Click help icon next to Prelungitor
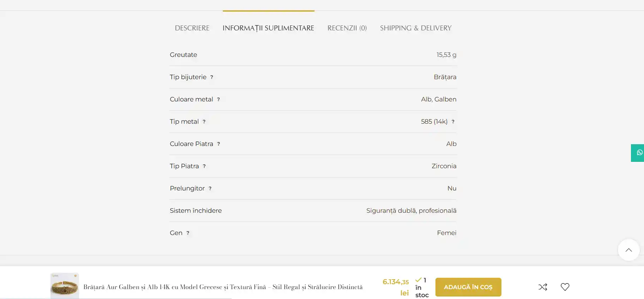The width and height of the screenshot is (644, 299). [210, 188]
